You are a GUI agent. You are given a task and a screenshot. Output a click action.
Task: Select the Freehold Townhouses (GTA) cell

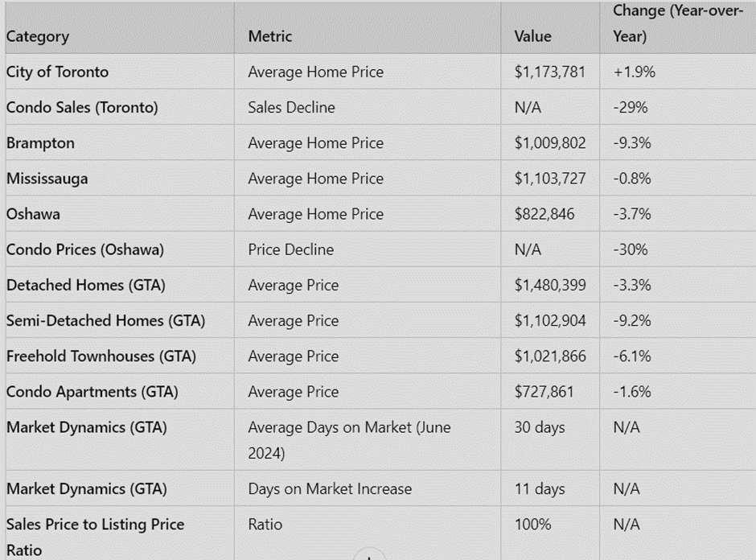(101, 356)
